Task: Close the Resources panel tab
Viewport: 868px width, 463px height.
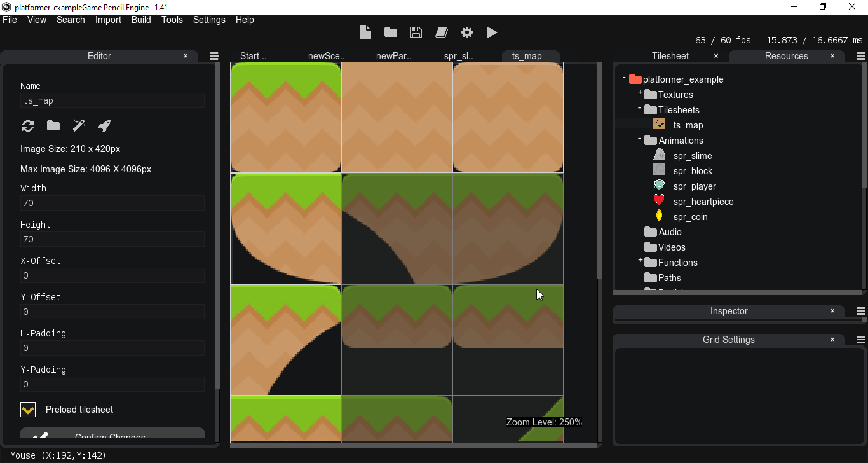Action: tap(832, 56)
